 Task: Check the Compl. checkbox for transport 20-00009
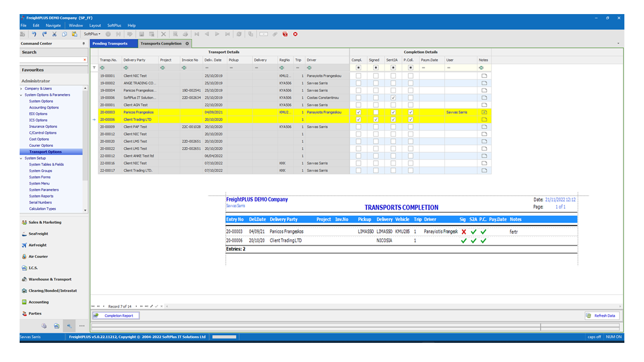pos(358,127)
